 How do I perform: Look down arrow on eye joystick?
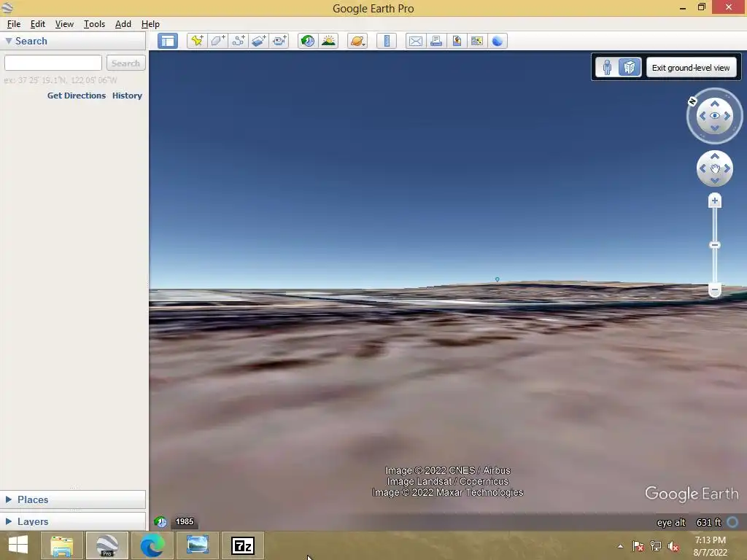pos(715,128)
